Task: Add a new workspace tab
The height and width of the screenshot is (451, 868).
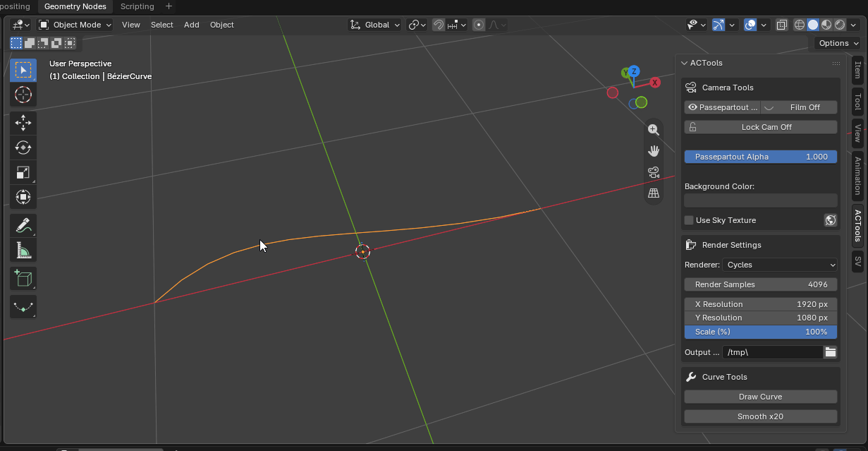Action: pyautogui.click(x=169, y=6)
